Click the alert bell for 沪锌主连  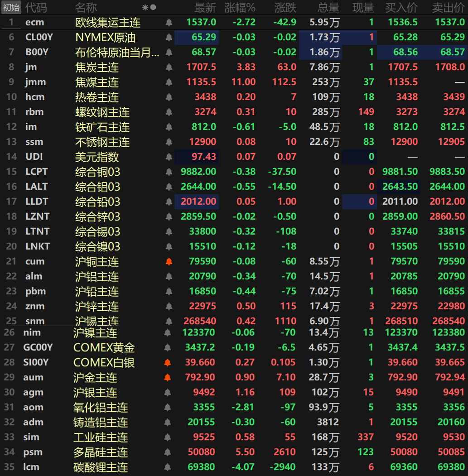pos(169,307)
